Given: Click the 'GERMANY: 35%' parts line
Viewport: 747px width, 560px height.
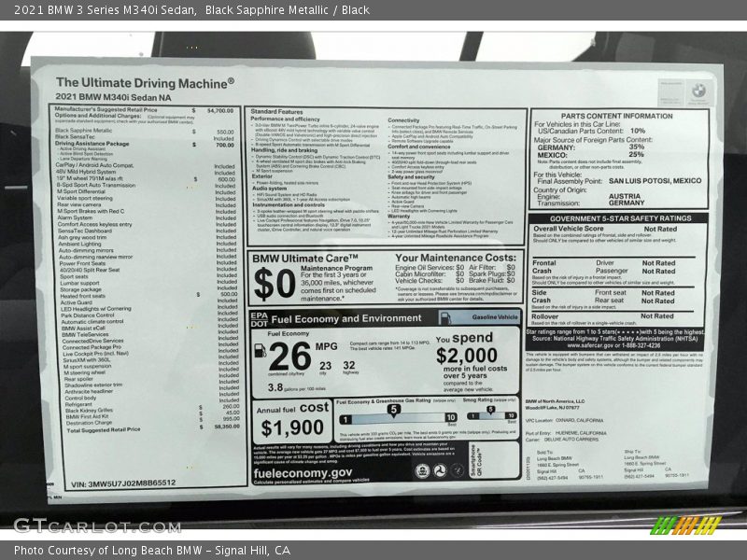Looking at the screenshot, I should click(x=591, y=147).
